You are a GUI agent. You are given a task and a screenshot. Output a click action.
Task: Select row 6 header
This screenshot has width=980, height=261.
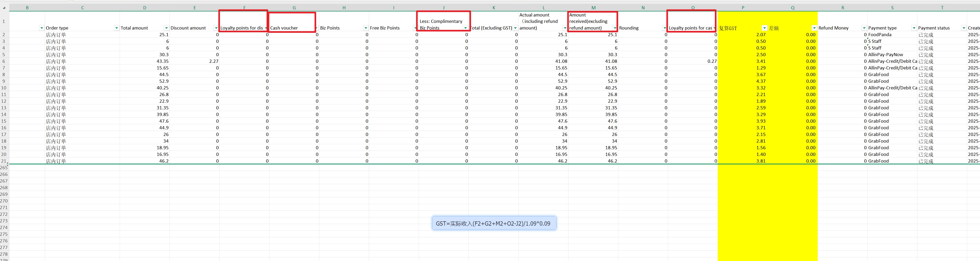pos(4,61)
